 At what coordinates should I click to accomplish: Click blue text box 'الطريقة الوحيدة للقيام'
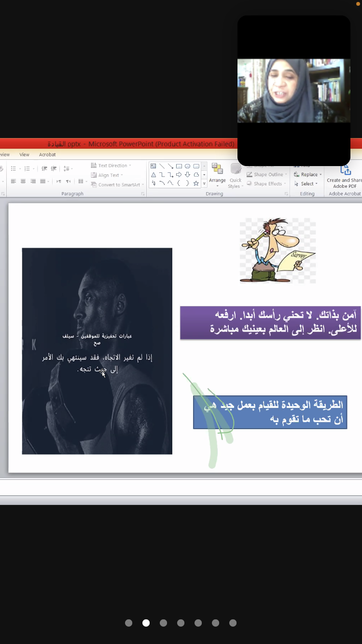coord(270,412)
